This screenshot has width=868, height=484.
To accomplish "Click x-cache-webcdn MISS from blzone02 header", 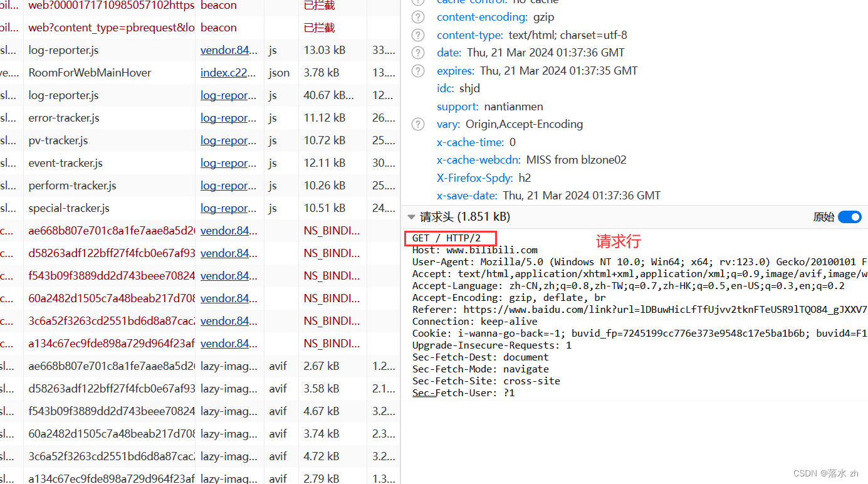I will click(x=531, y=160).
